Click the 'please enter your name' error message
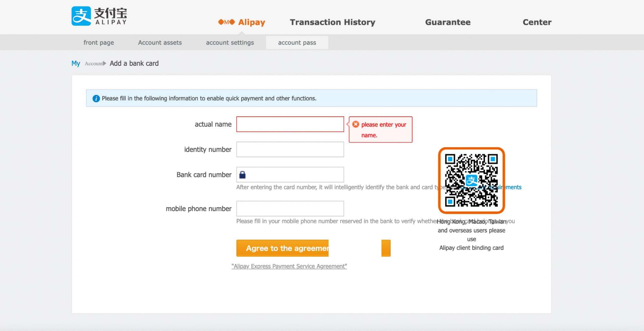 [380, 130]
